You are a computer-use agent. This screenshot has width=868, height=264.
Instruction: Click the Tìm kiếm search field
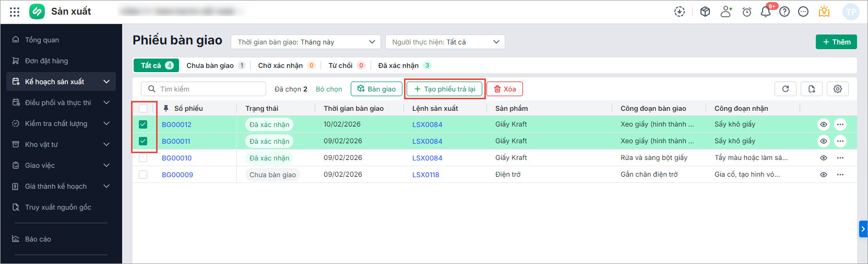point(209,89)
